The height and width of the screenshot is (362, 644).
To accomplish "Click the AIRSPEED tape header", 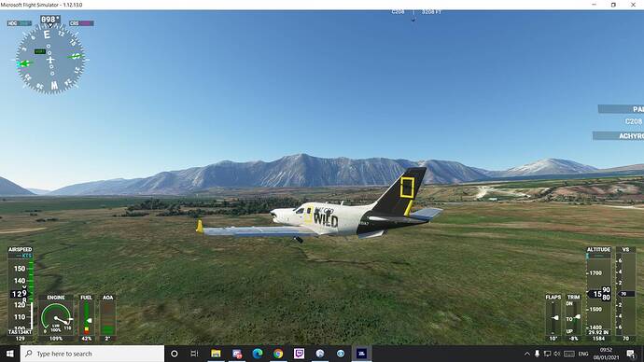I will pyautogui.click(x=21, y=249).
